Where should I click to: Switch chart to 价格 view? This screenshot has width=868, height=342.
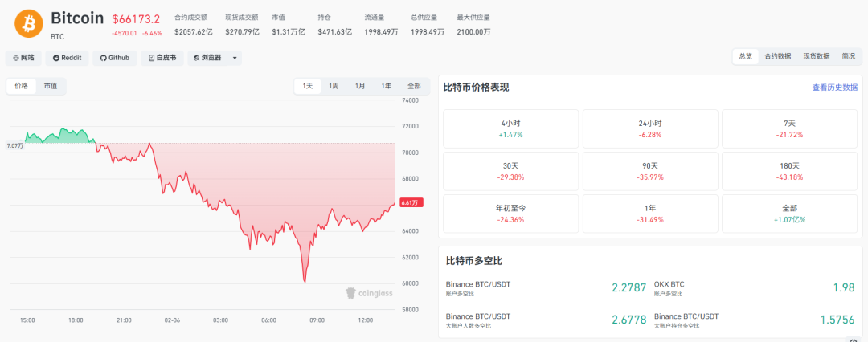[21, 86]
